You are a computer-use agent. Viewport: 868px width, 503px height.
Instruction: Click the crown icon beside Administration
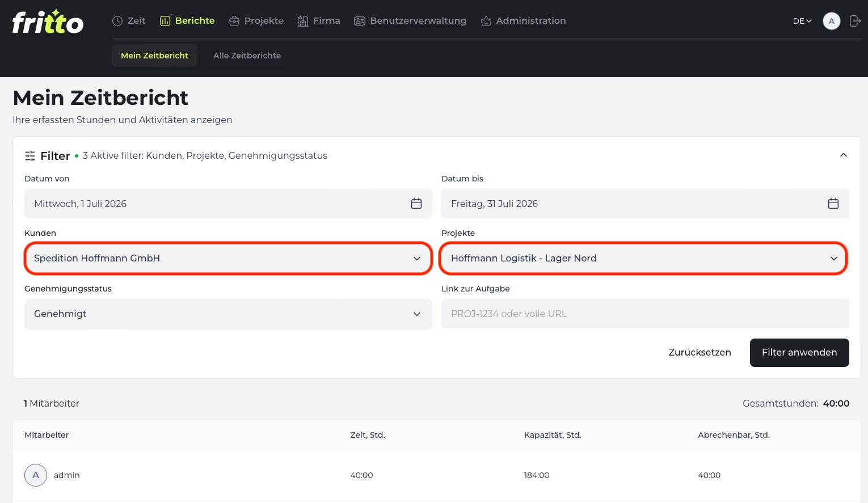tap(486, 21)
